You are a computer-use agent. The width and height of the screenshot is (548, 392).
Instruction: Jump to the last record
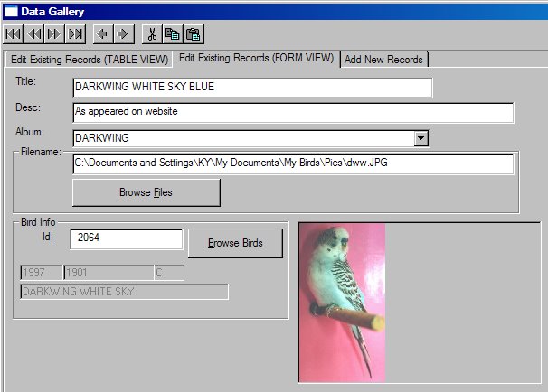(x=75, y=33)
